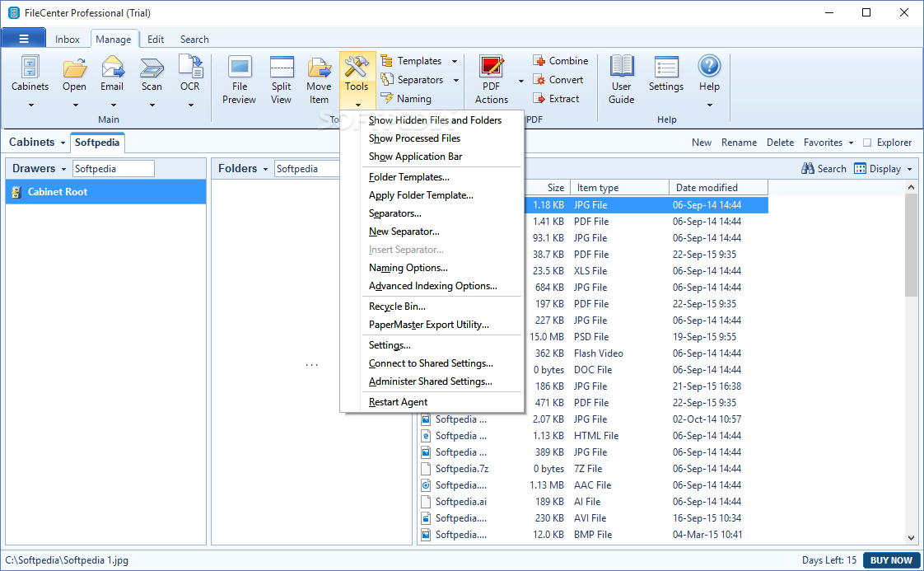Tick the Explorer checkbox
This screenshot has height=571, width=924.
[x=867, y=143]
